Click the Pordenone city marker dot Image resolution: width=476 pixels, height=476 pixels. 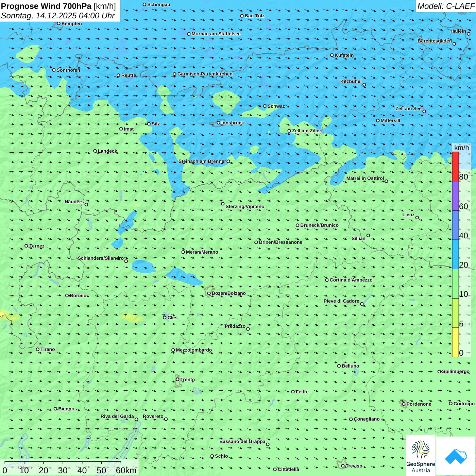click(x=404, y=404)
